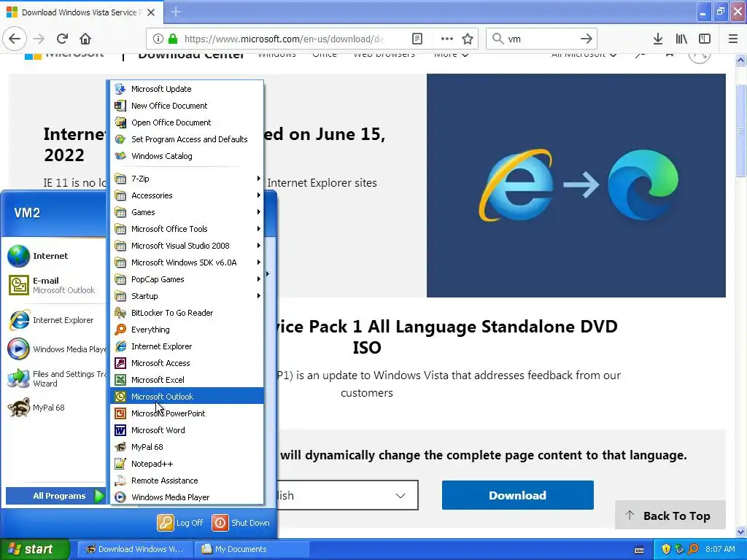Screen dimensions: 747x560
Task: Click the Shut Down button
Action: point(241,522)
